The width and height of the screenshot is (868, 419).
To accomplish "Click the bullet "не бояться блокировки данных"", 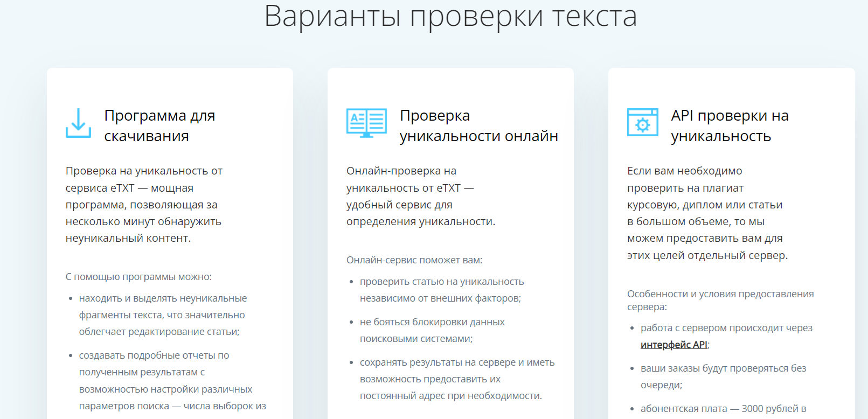I will (432, 330).
